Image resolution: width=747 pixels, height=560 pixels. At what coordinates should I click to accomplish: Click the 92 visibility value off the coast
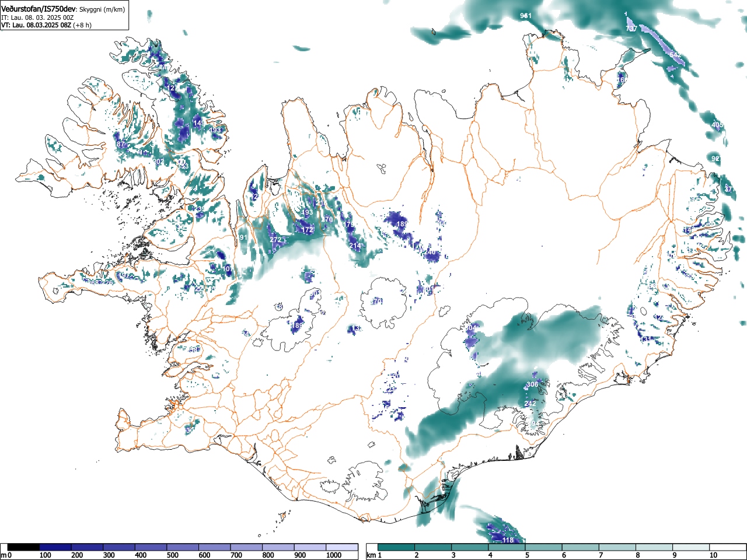pyautogui.click(x=715, y=159)
